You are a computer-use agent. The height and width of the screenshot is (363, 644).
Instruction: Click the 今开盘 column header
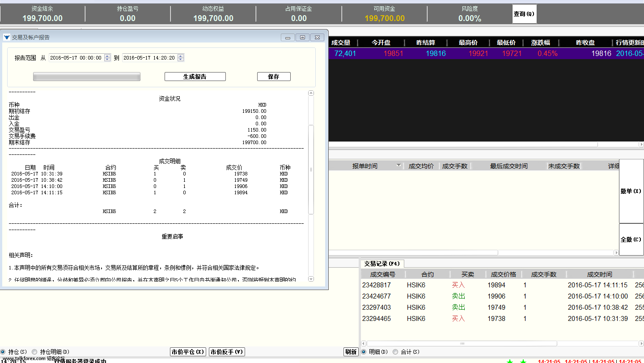(381, 43)
